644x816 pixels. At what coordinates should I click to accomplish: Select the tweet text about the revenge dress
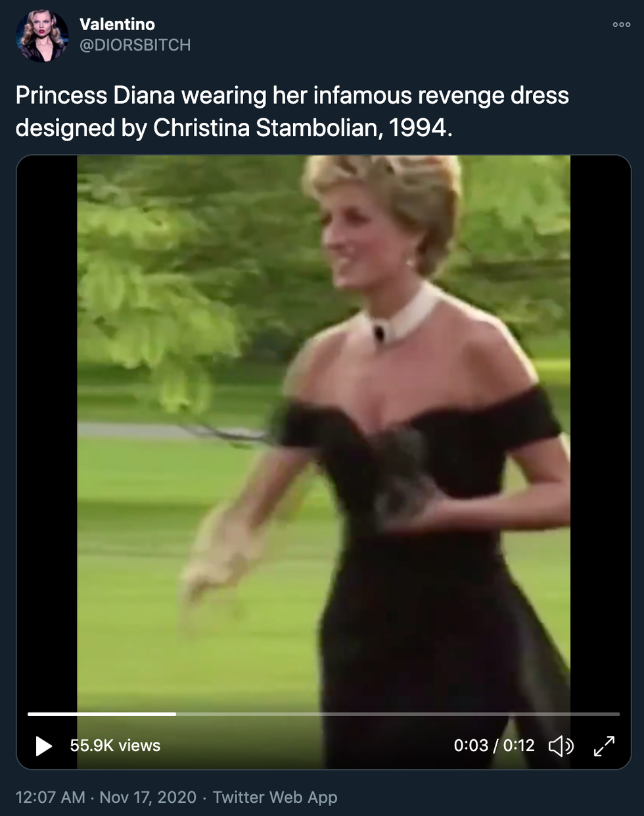tap(292, 111)
